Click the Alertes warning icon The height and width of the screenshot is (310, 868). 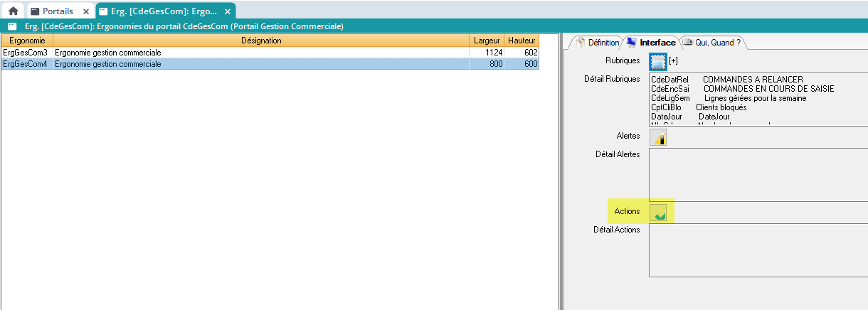pyautogui.click(x=658, y=137)
